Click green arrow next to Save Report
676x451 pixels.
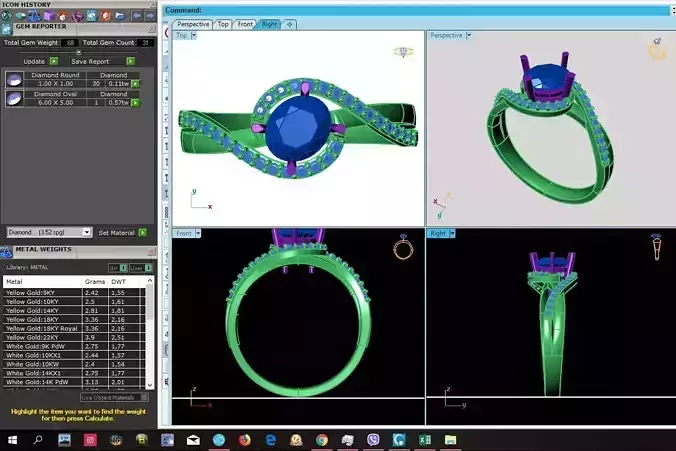[x=131, y=61]
